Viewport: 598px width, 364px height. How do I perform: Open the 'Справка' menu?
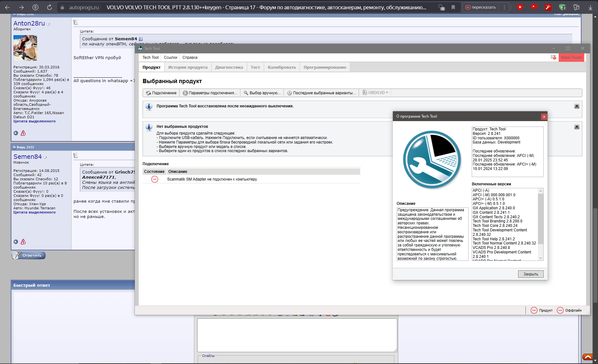[x=190, y=58]
